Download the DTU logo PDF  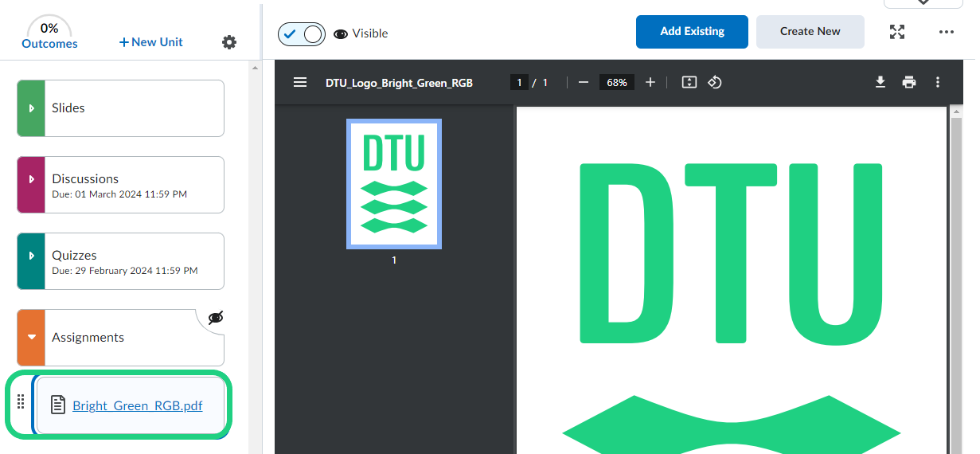coord(880,82)
